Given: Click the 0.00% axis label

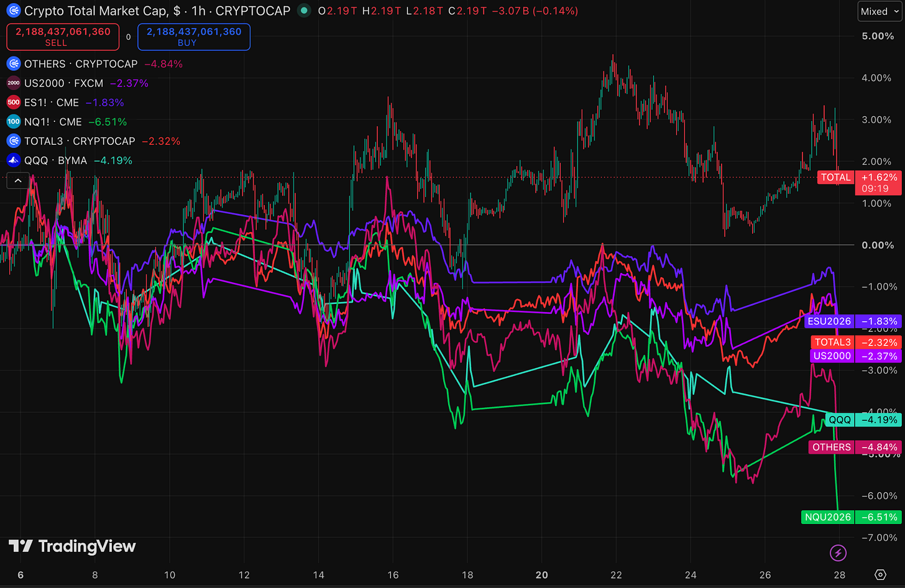Looking at the screenshot, I should [x=878, y=245].
